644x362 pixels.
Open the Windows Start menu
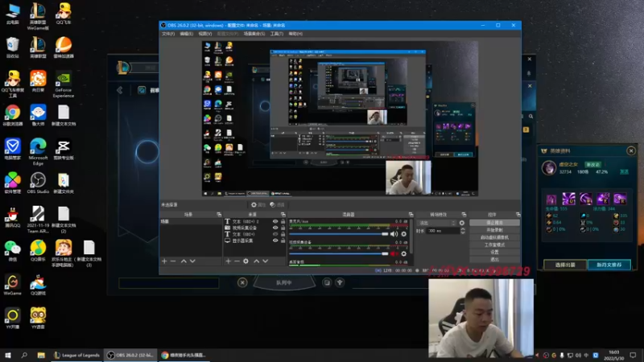point(8,355)
